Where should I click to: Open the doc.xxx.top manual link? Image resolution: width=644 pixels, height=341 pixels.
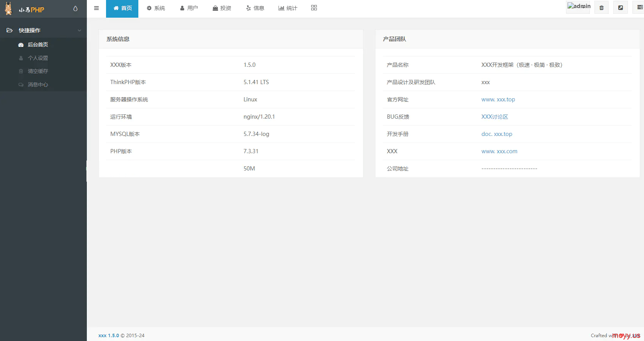coord(496,134)
